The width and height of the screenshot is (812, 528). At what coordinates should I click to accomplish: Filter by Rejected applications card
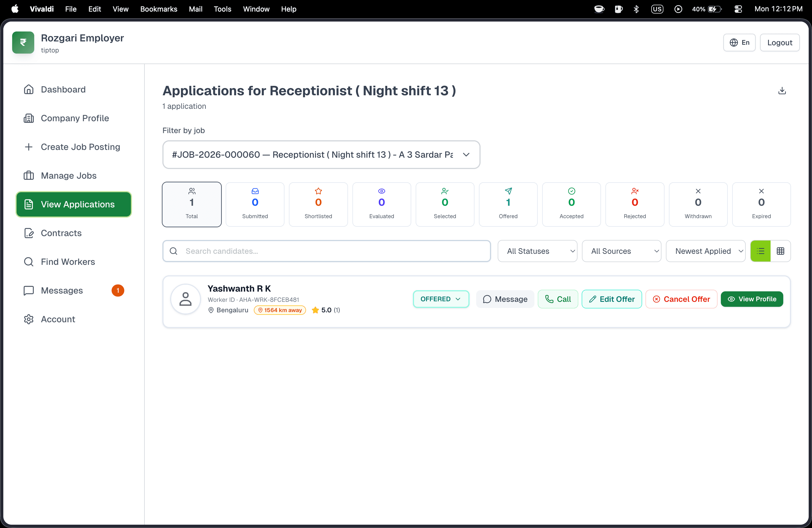635,204
